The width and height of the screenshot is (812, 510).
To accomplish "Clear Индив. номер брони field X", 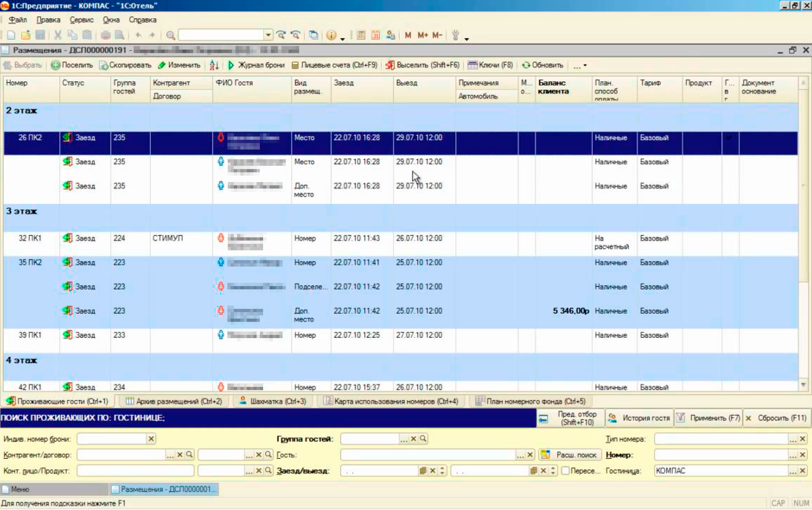I will 151,439.
